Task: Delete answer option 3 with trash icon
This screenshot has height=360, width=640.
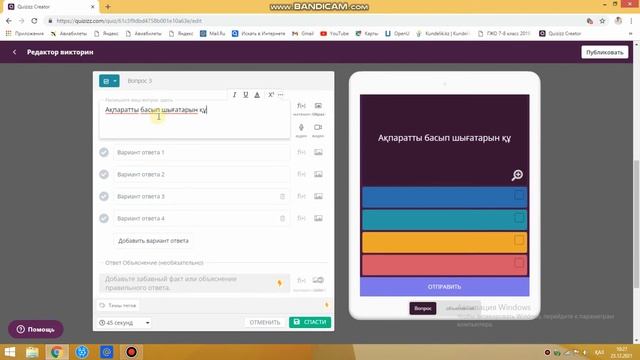Action: 282,196
